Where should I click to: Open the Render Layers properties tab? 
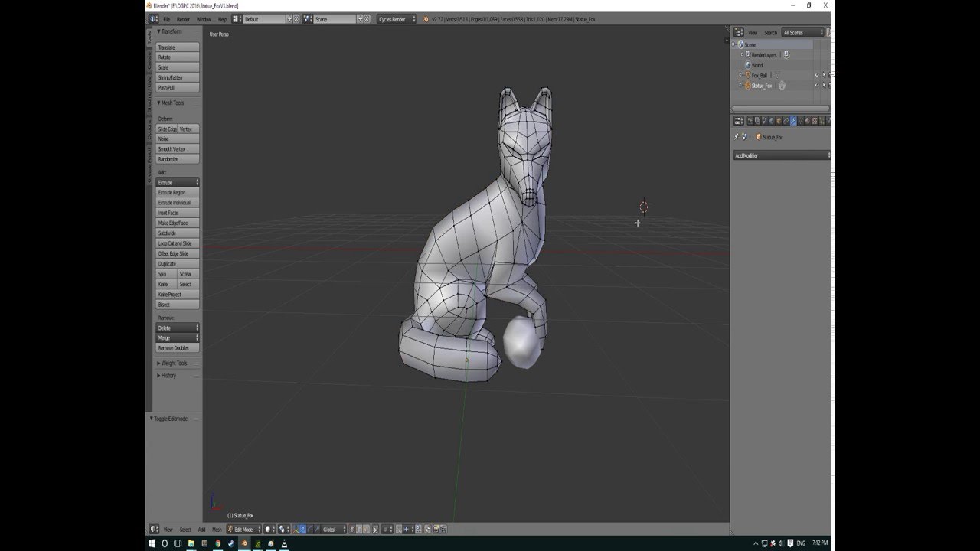757,121
